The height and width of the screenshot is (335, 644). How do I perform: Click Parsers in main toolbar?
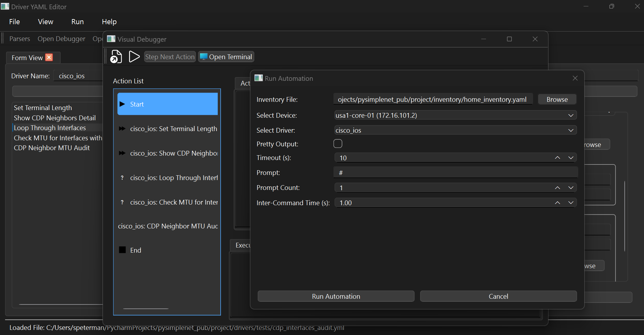click(20, 39)
